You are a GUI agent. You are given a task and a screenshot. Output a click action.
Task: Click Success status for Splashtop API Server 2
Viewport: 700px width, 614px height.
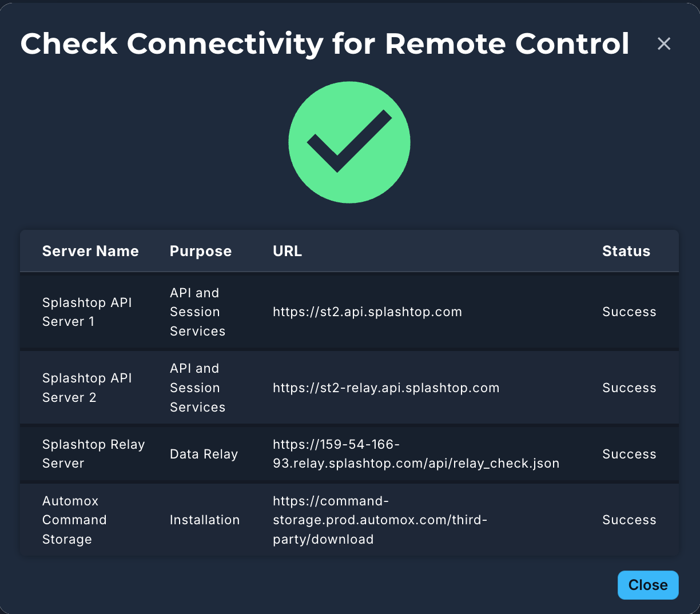(629, 388)
